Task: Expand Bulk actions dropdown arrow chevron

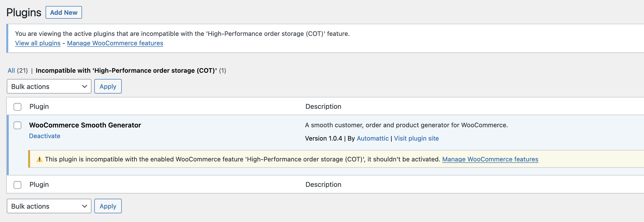Action: coord(84,86)
